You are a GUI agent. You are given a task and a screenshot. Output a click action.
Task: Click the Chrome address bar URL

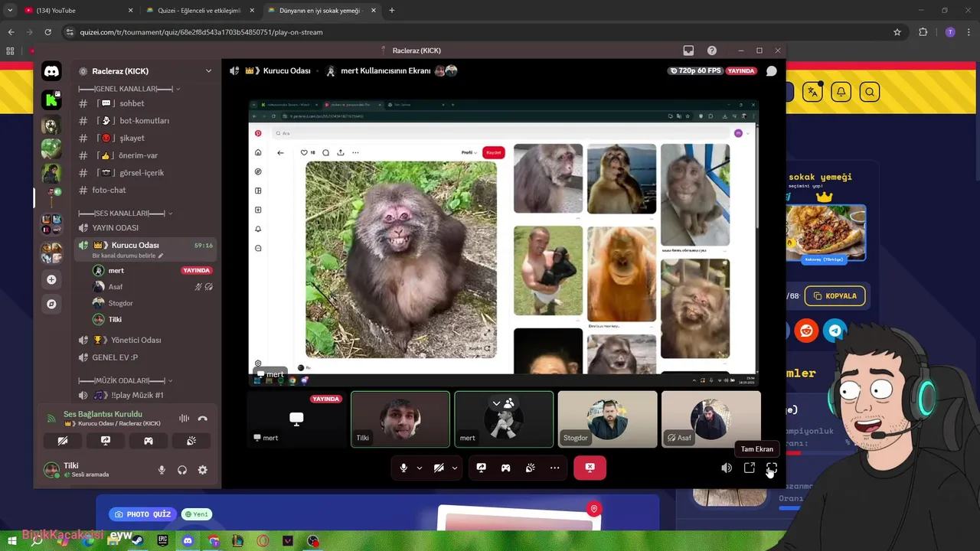click(201, 32)
